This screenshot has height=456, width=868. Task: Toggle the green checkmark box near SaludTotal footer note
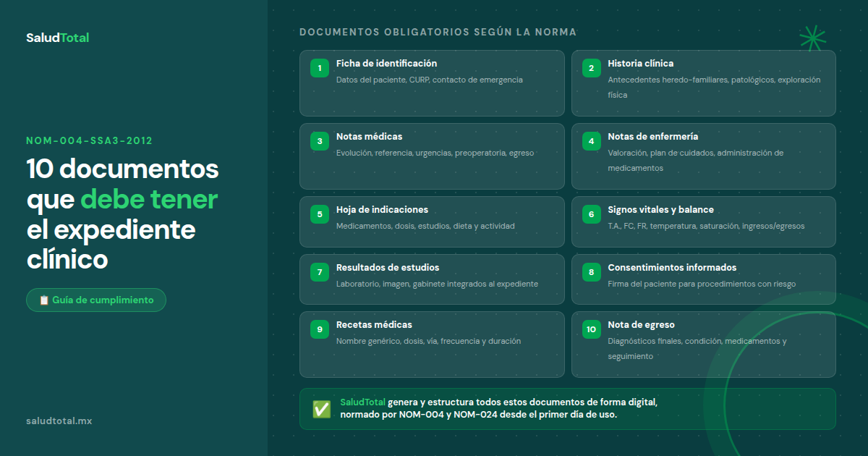[x=320, y=408]
